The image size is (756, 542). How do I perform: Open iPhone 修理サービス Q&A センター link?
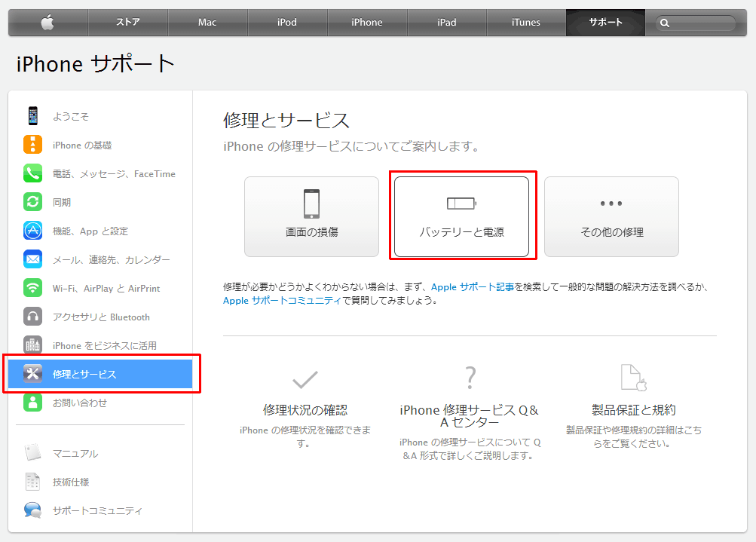469,416
